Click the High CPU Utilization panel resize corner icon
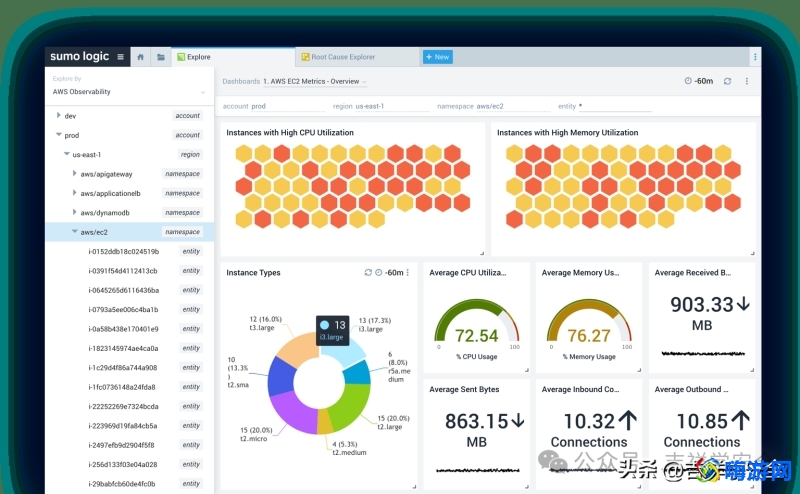Screen dimensions: 800x494 482,253
